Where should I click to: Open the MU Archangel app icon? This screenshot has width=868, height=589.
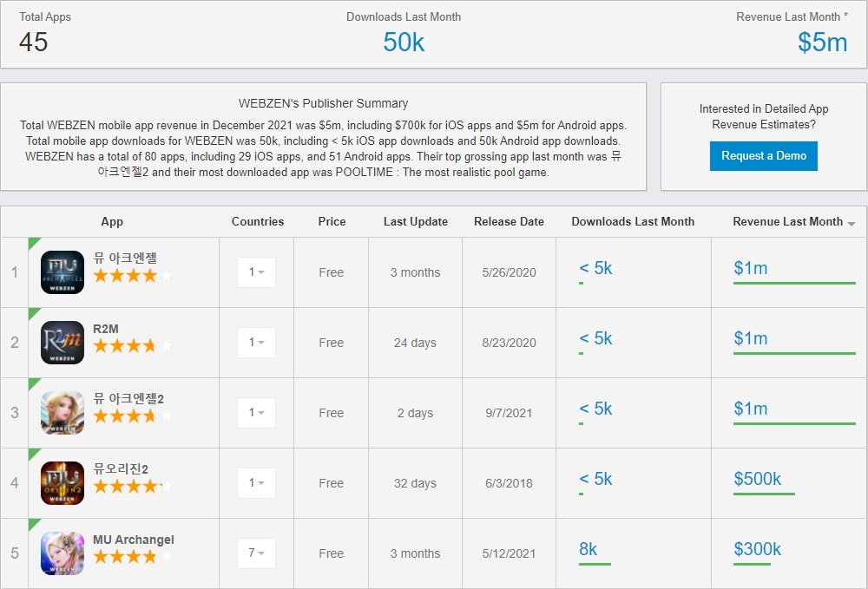pyautogui.click(x=62, y=553)
